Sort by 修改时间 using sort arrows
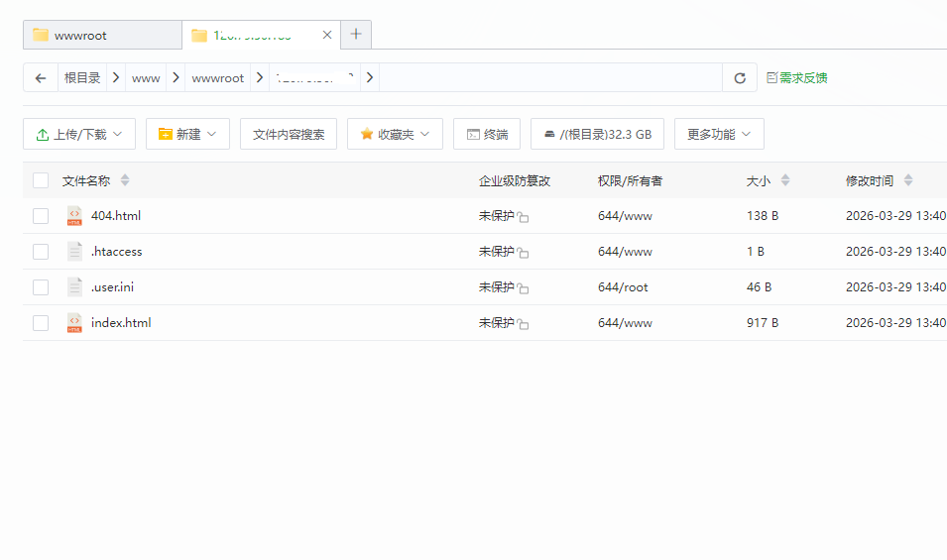 [908, 179]
